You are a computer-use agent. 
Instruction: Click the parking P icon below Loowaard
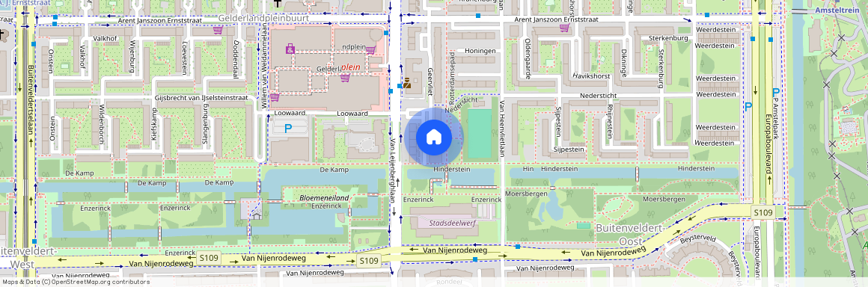(x=288, y=129)
